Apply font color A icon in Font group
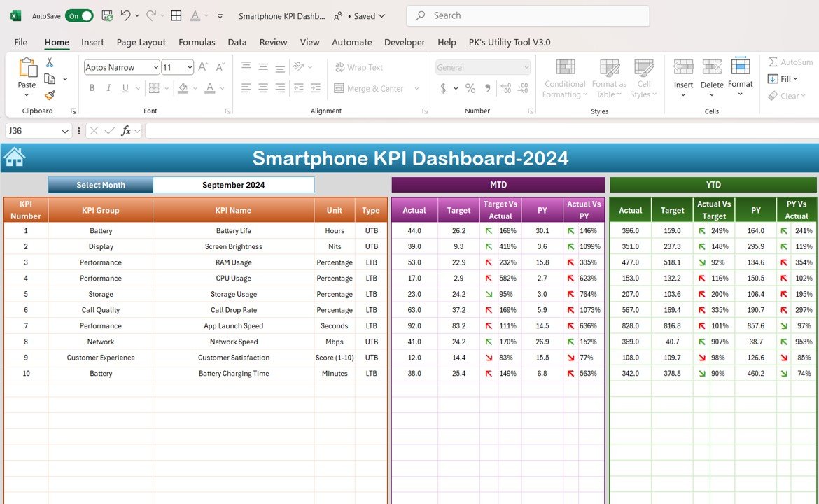Image resolution: width=819 pixels, height=504 pixels. 210,88
